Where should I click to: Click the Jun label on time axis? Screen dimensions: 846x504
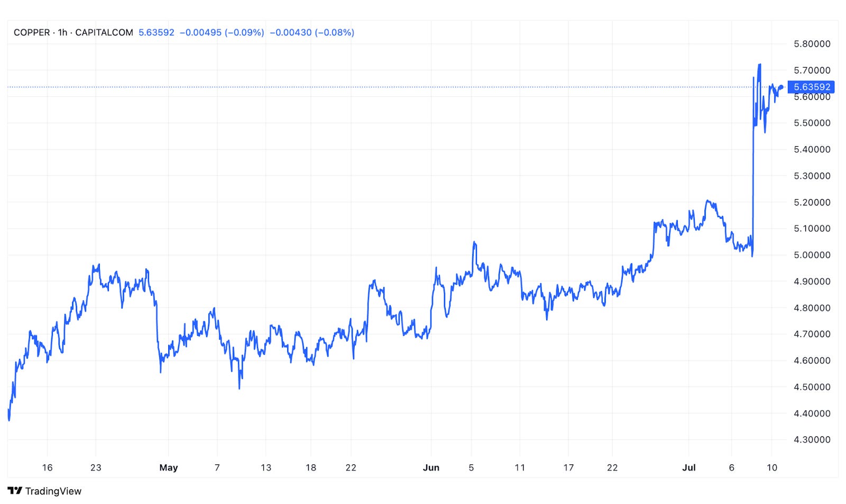point(431,468)
